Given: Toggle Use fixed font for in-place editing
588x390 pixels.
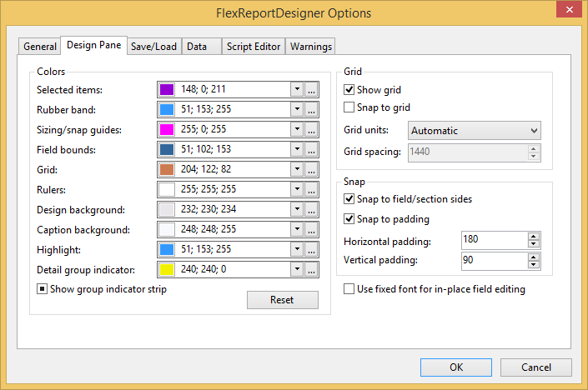Looking at the screenshot, I should coord(349,289).
